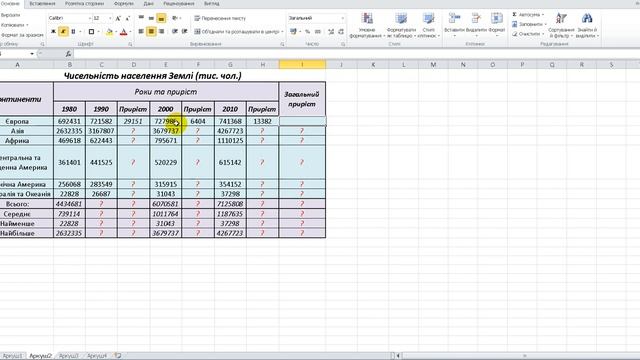Click the cell borders icon
Viewport: 640px width, 360px height.
[x=91, y=31]
